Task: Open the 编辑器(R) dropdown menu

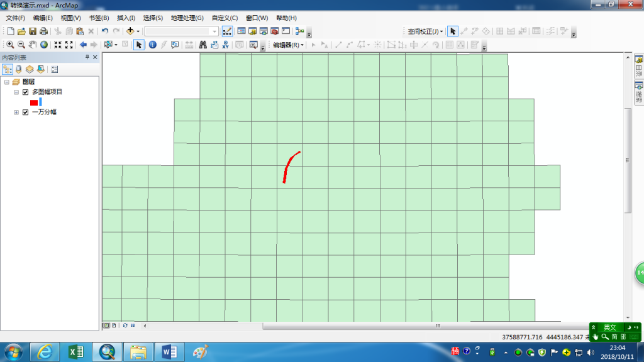Action: [x=288, y=45]
